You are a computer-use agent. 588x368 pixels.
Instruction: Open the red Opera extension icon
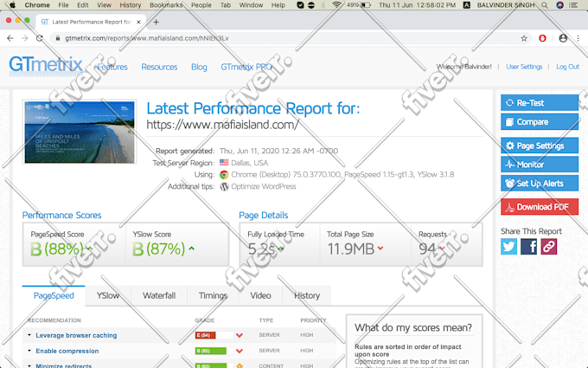point(542,38)
